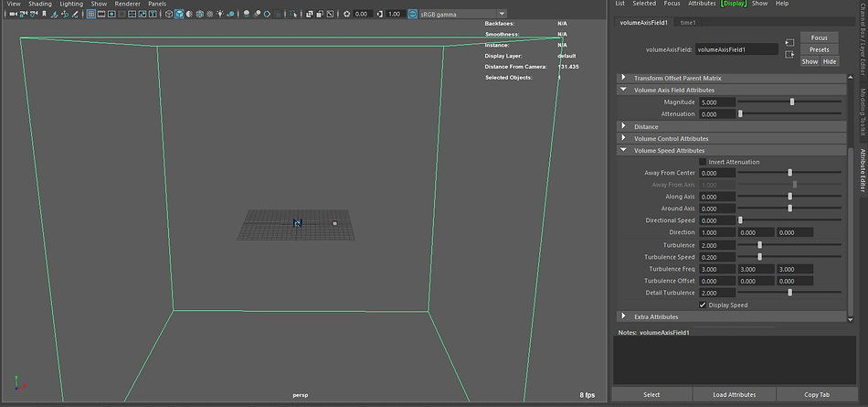
Task: Click the Grease Pencil icon
Action: pyautogui.click(x=75, y=14)
